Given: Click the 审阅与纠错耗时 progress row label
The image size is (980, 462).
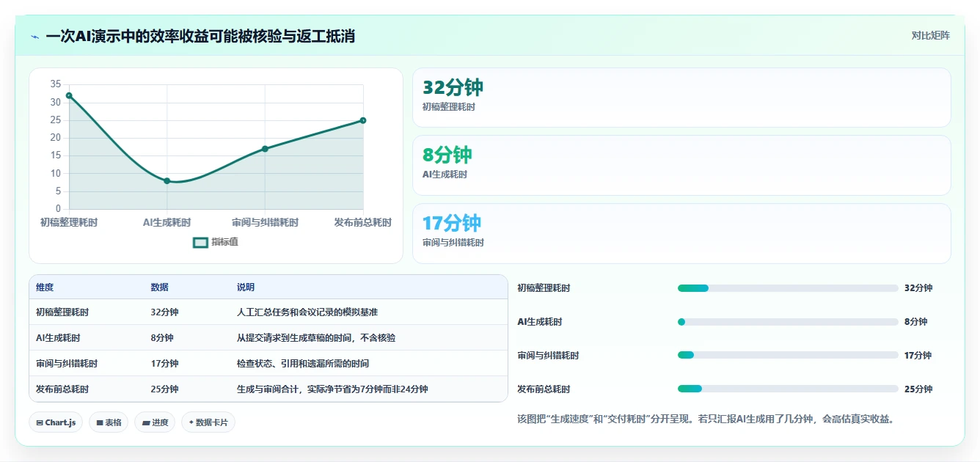Looking at the screenshot, I should click(548, 356).
